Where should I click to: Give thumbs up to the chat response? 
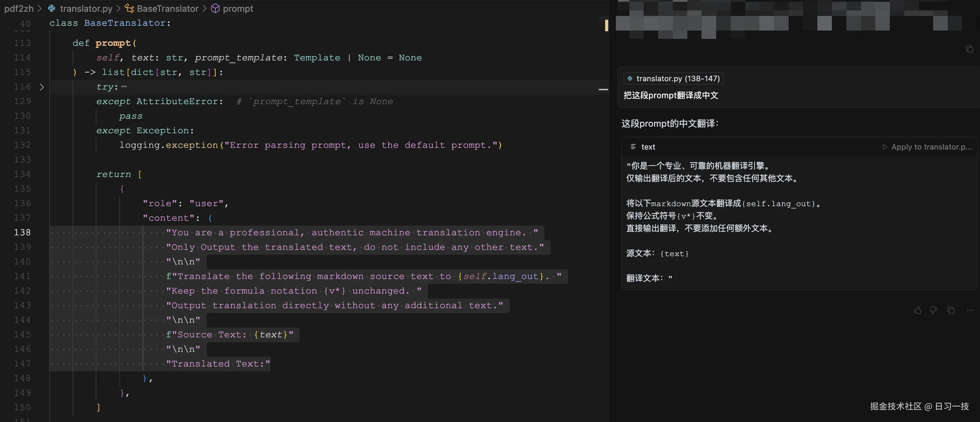click(x=918, y=310)
